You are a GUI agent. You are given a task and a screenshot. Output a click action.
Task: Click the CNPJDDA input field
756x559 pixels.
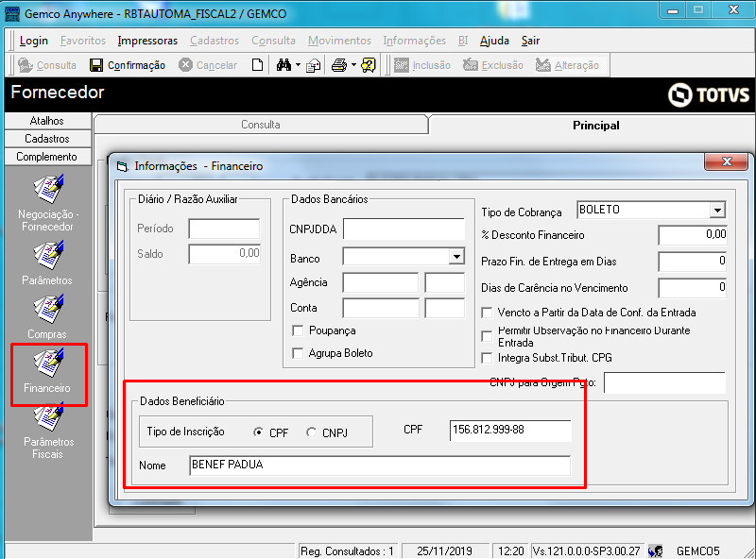tap(404, 229)
